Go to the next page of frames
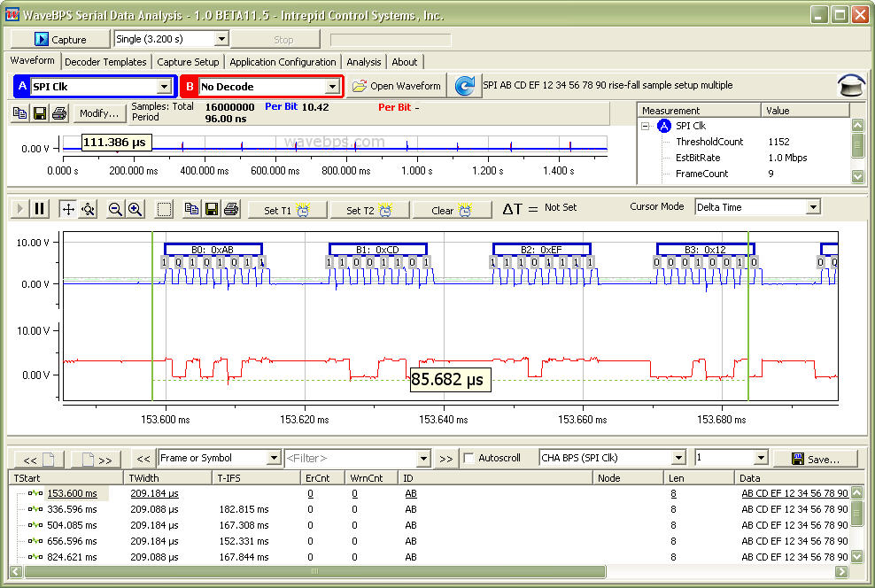 (x=96, y=459)
